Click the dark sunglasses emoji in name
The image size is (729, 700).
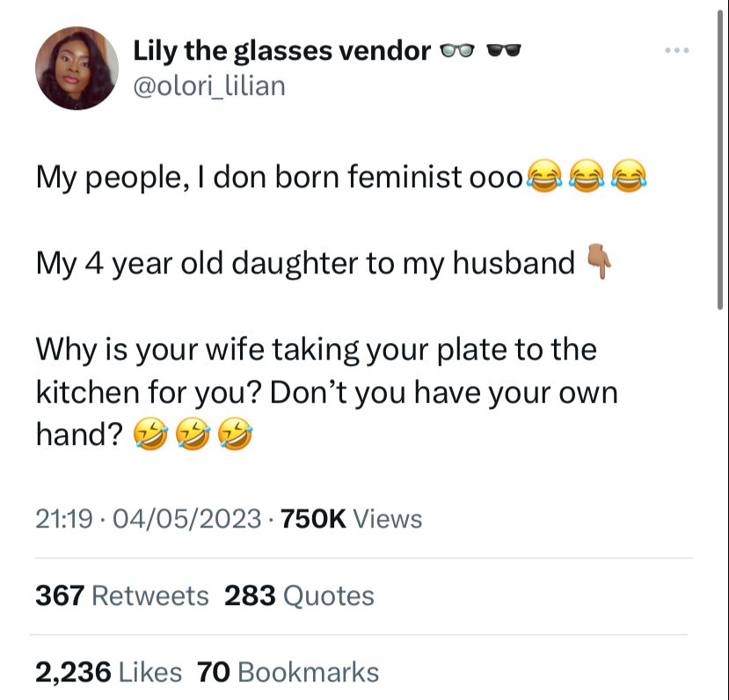pos(504,50)
